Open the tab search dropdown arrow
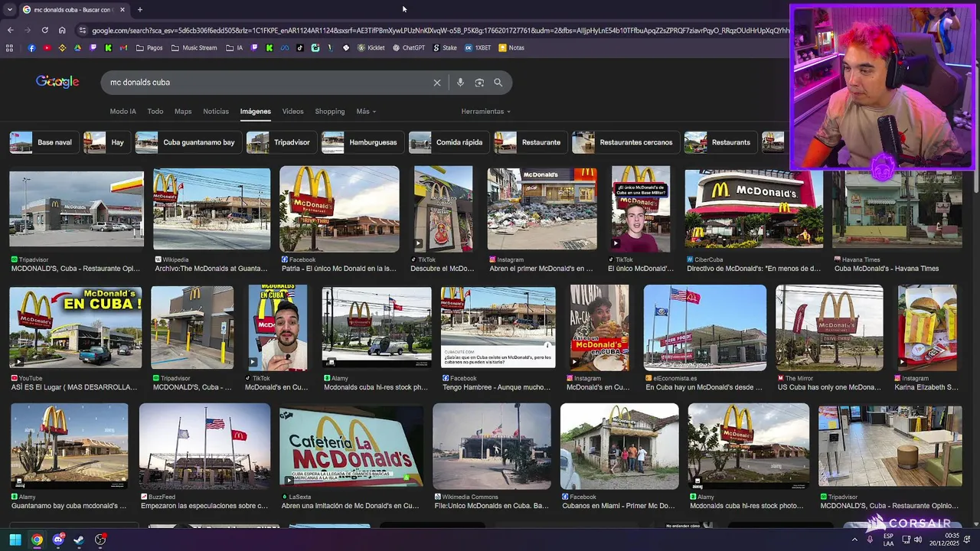Image resolution: width=980 pixels, height=551 pixels. click(9, 10)
